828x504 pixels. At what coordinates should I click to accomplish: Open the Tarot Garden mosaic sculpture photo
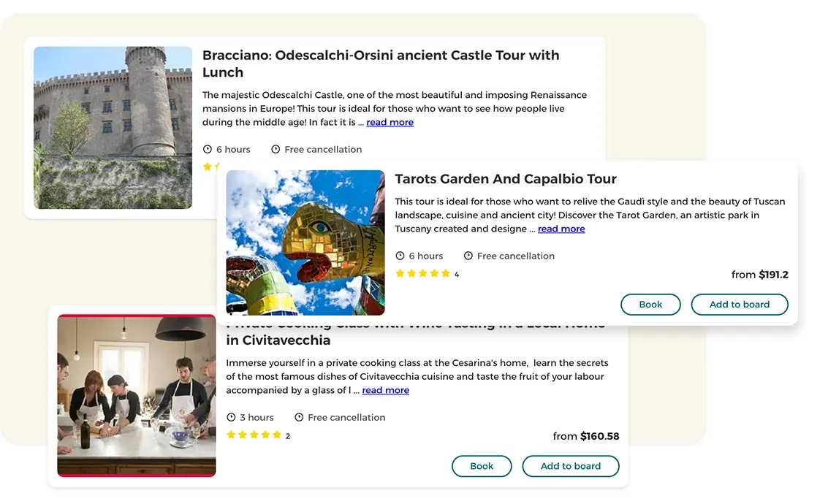(x=305, y=243)
